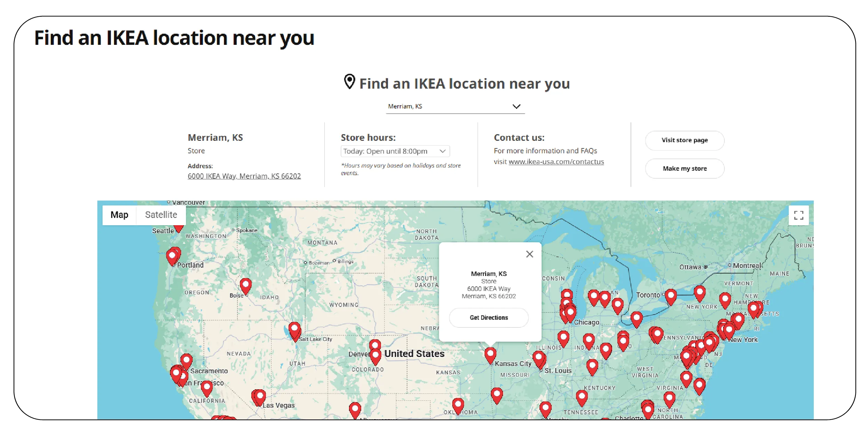The width and height of the screenshot is (868, 431).
Task: Select the Map tab on the map
Action: coord(119,214)
